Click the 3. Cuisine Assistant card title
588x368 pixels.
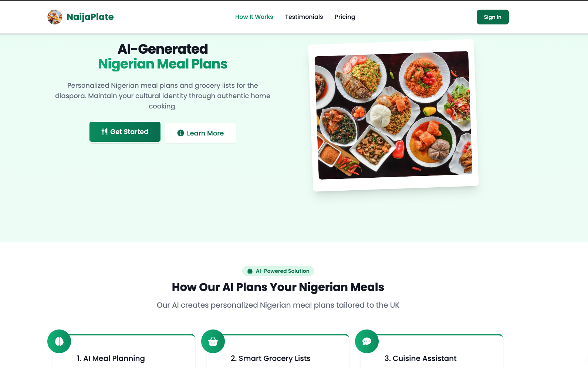[420, 358]
